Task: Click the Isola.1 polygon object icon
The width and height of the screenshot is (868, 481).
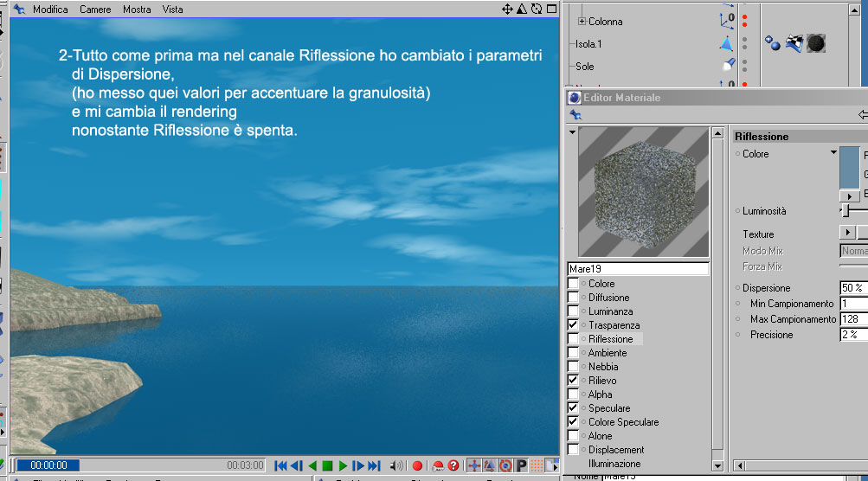Action: tap(727, 44)
